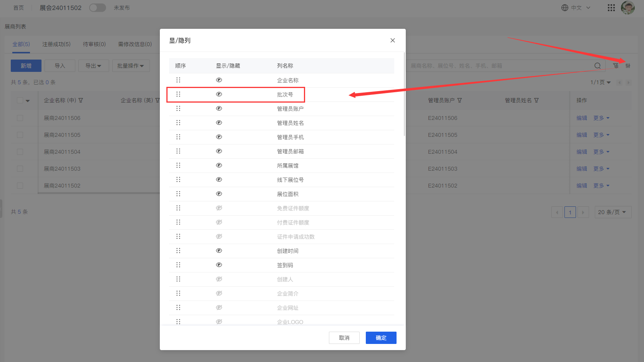Expand the 批量操作 dropdown
Screen dimensions: 644x362
131,65
